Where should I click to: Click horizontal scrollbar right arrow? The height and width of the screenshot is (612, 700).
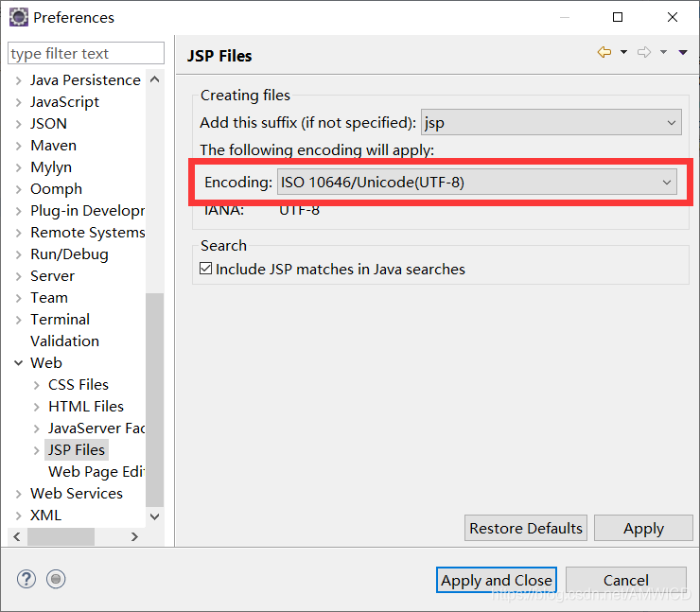tap(134, 536)
